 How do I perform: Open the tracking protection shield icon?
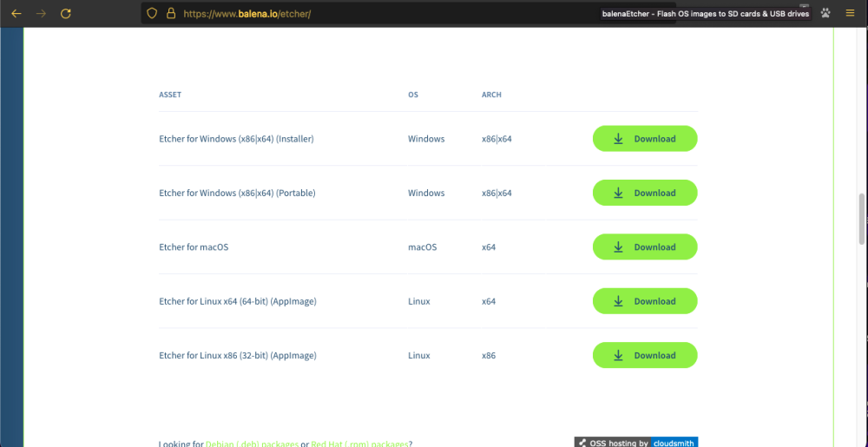point(152,13)
